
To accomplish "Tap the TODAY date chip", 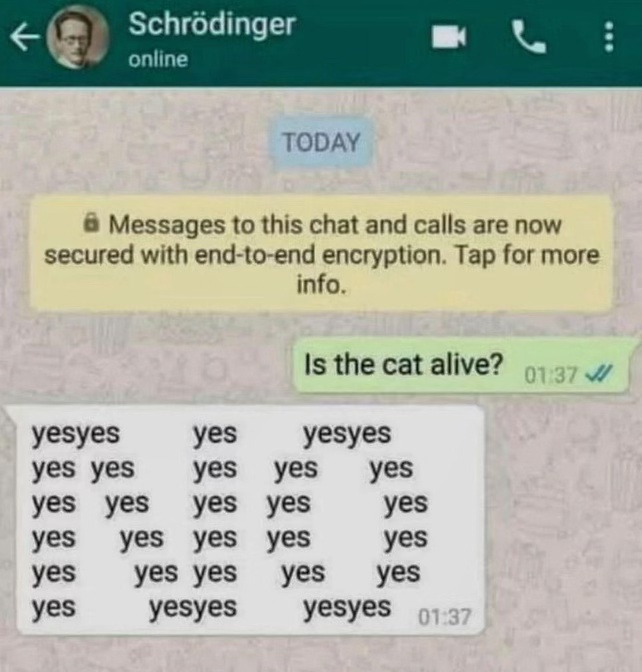I will (321, 142).
